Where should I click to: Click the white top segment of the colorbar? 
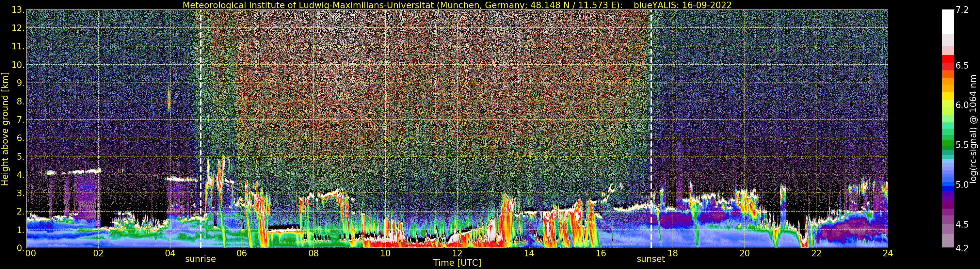[x=948, y=22]
